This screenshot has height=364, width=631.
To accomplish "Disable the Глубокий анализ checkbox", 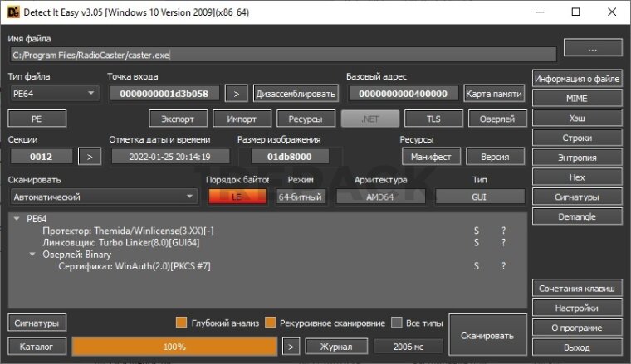I will pyautogui.click(x=181, y=323).
